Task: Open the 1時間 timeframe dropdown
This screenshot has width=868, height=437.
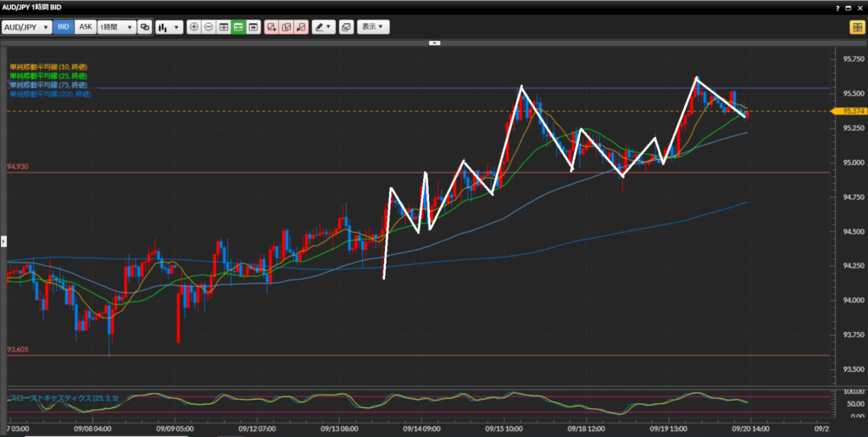Action: click(117, 27)
